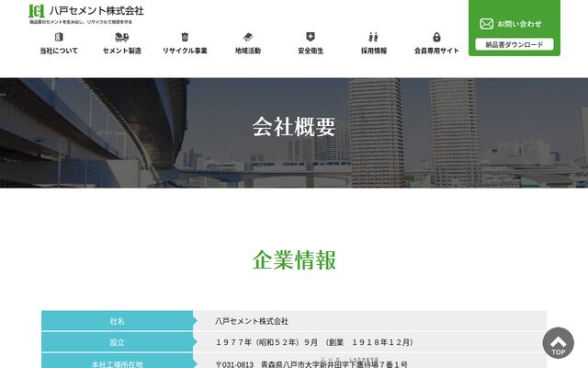
Task: Open the 会員専用サイト menu item
Action: click(x=436, y=51)
